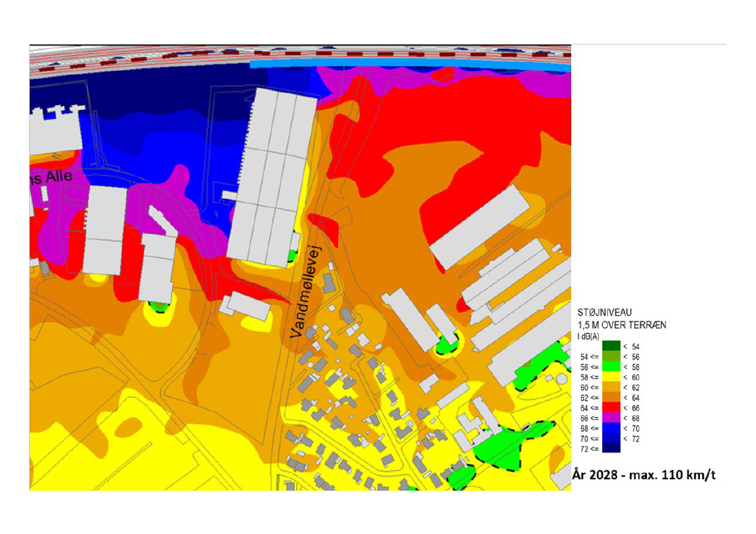756x534 pixels.
Task: Click the '1,5 M OVER TERRÆN' legend line
Action: coord(622,325)
